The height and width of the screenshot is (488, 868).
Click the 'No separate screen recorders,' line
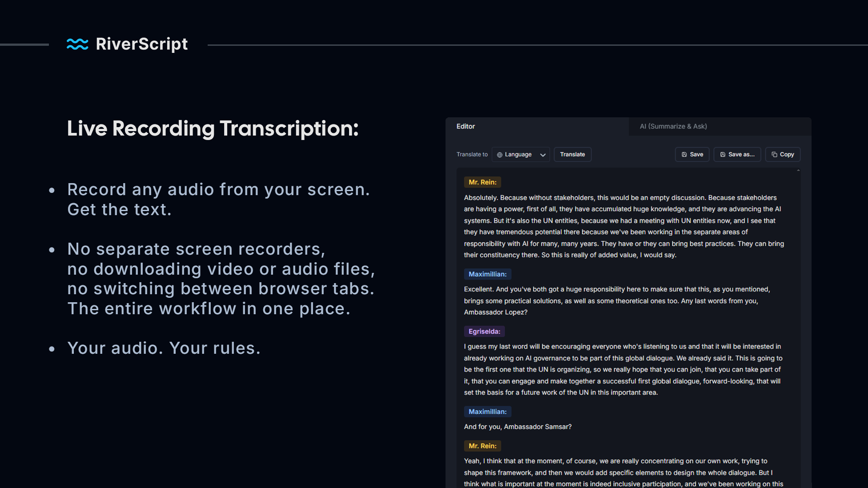(x=196, y=249)
